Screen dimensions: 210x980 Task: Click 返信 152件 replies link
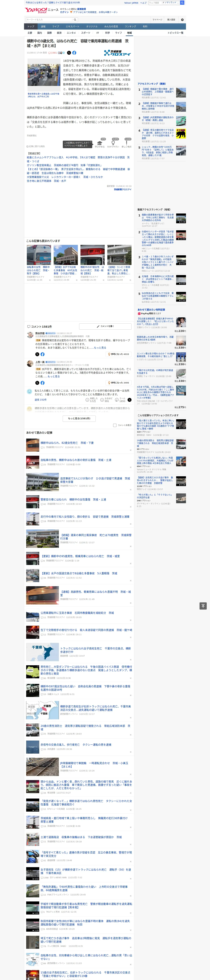coord(40,400)
